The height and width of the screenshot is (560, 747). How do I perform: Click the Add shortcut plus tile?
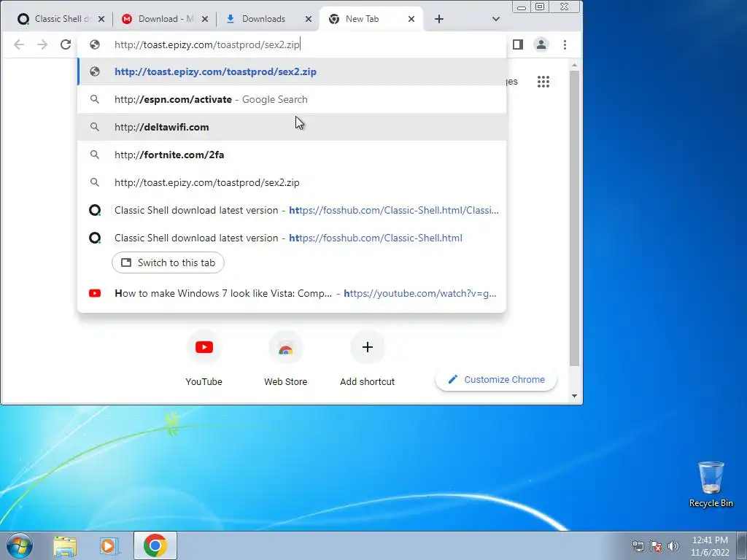(368, 358)
